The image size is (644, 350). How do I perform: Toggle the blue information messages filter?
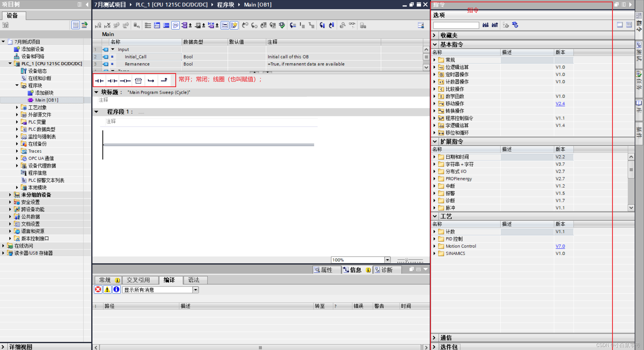(116, 289)
